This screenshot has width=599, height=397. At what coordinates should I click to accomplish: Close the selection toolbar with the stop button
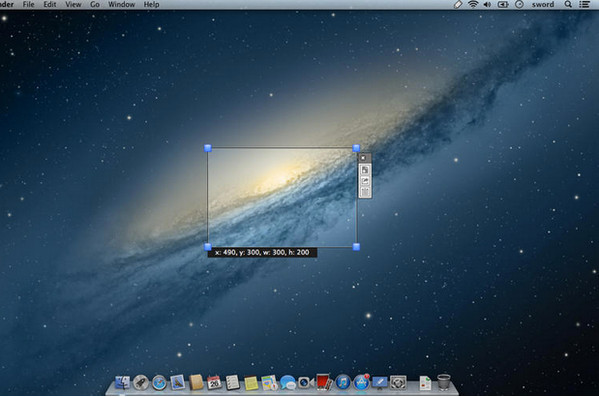pos(363,158)
